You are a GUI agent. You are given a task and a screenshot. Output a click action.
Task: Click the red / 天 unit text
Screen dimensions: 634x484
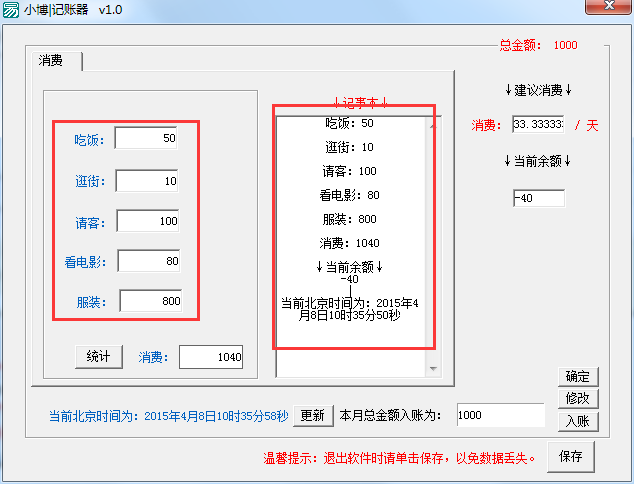pyautogui.click(x=586, y=125)
